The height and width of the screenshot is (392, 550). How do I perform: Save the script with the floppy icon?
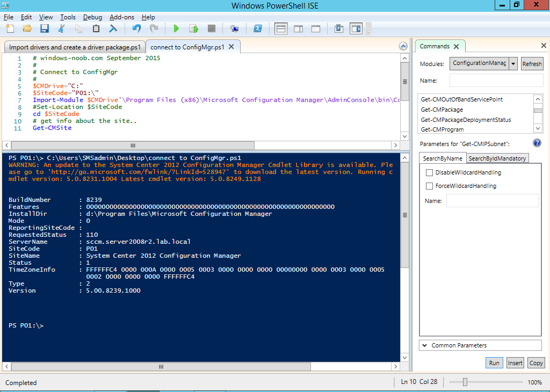pos(44,29)
